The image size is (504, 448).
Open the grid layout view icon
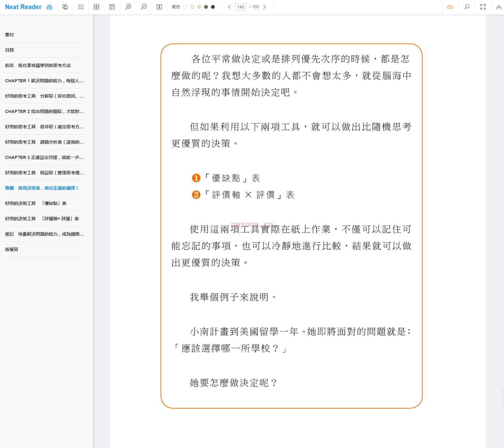[96, 7]
